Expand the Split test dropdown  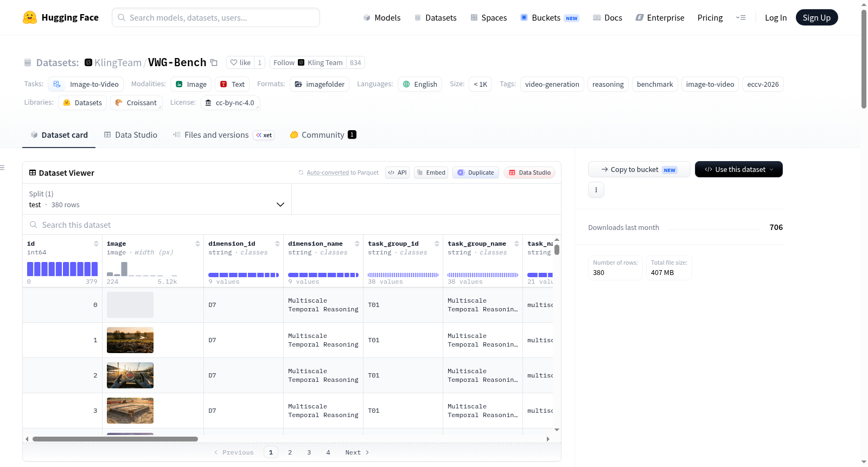click(157, 199)
